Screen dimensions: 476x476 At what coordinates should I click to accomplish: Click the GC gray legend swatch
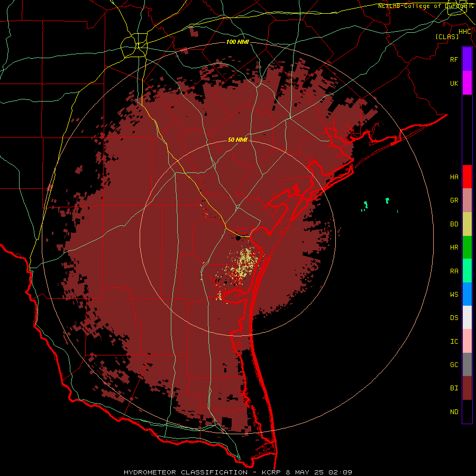click(x=467, y=364)
